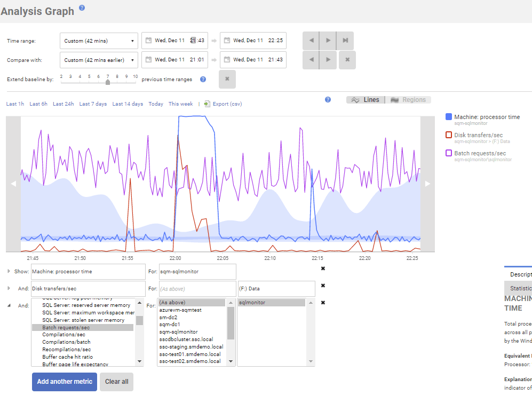Switch the chart to Regions view
This screenshot has height=395, width=532.
409,99
